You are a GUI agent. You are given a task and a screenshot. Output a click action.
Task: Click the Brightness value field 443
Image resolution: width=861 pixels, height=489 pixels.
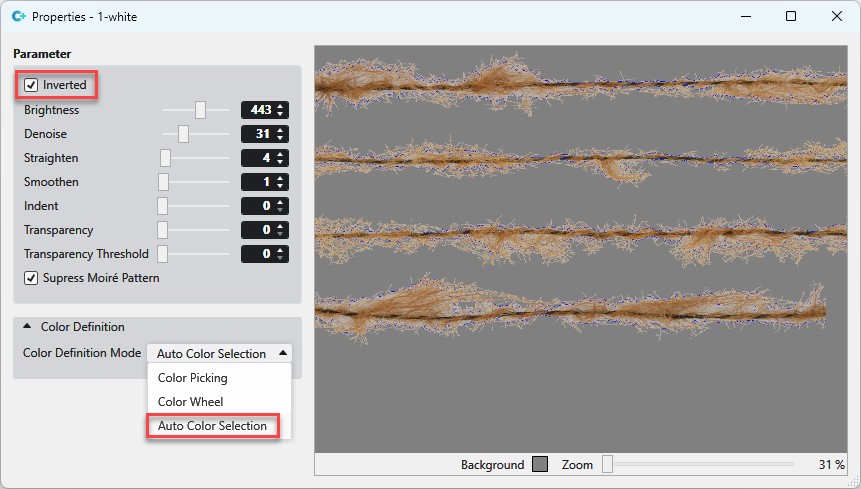(x=258, y=110)
